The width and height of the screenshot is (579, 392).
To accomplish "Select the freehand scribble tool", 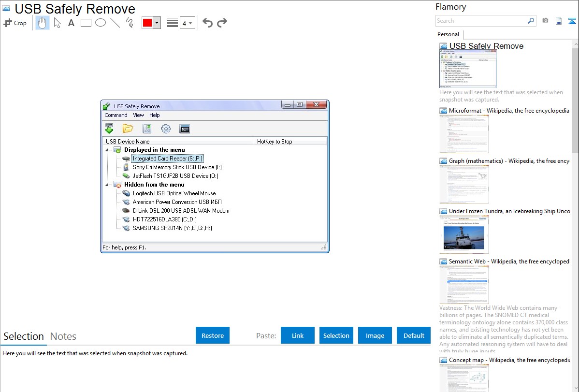I will click(x=130, y=23).
